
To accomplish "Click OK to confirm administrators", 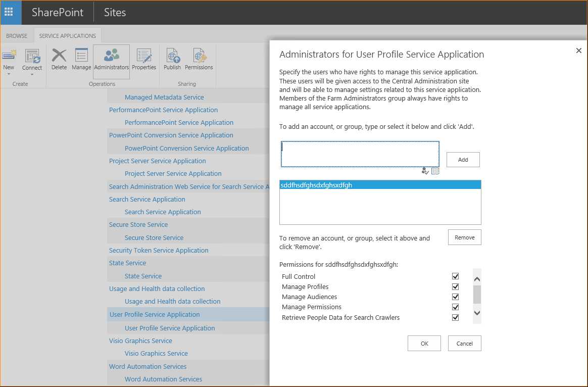I will (424, 344).
